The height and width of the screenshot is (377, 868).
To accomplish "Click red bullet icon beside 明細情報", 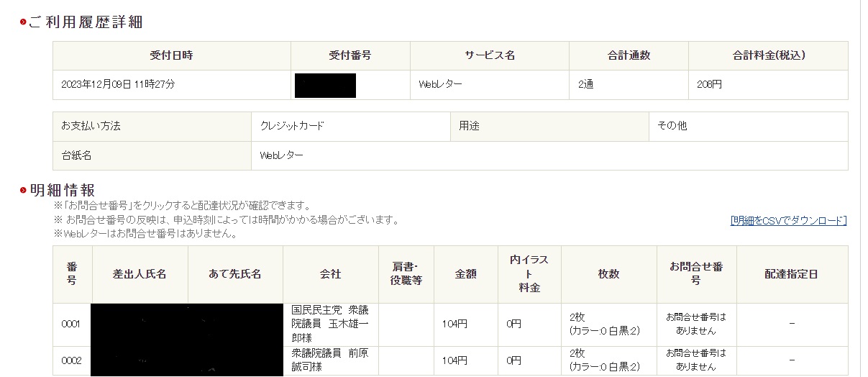I will click(23, 191).
